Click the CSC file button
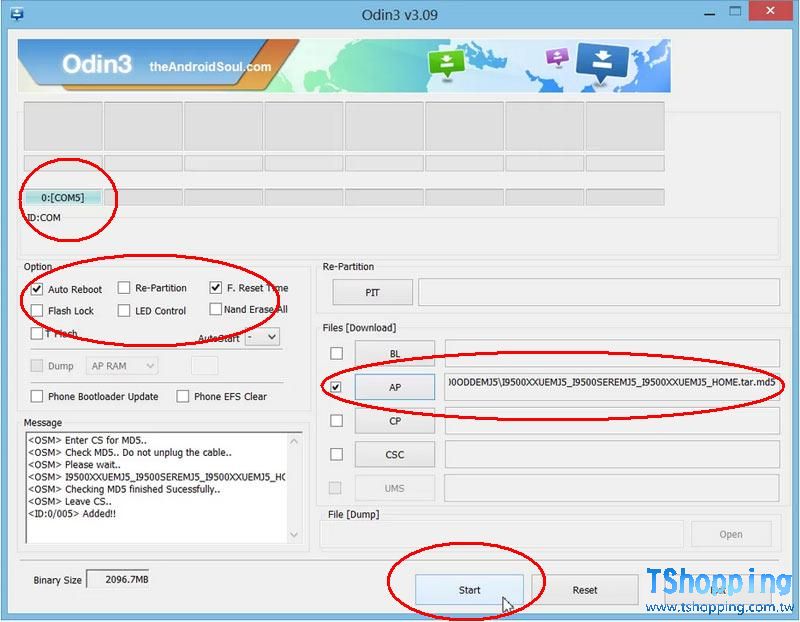The height and width of the screenshot is (622, 800). 395,454
